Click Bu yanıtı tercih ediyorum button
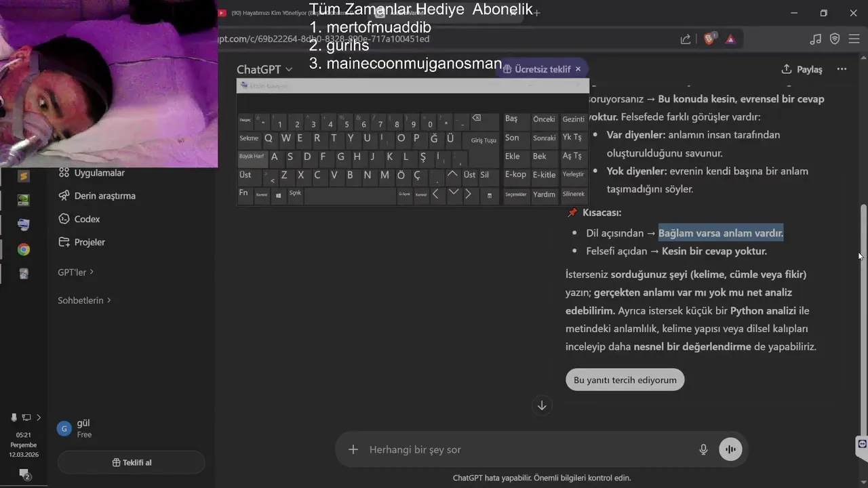Screen dimensions: 868x488 [625, 380]
